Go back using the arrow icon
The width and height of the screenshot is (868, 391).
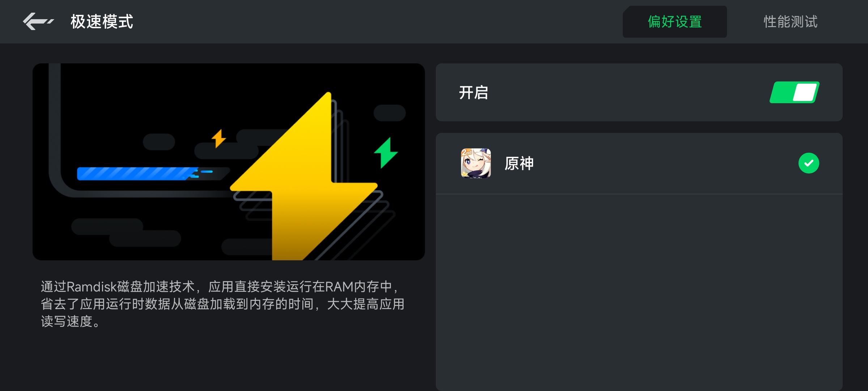pyautogui.click(x=38, y=21)
